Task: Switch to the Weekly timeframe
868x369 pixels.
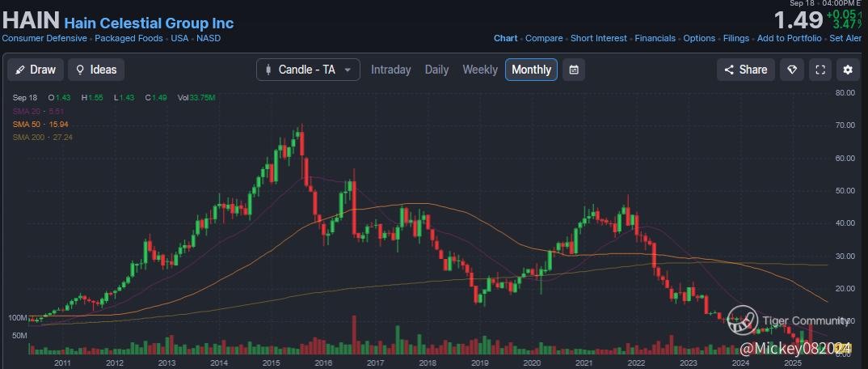Action: tap(480, 70)
